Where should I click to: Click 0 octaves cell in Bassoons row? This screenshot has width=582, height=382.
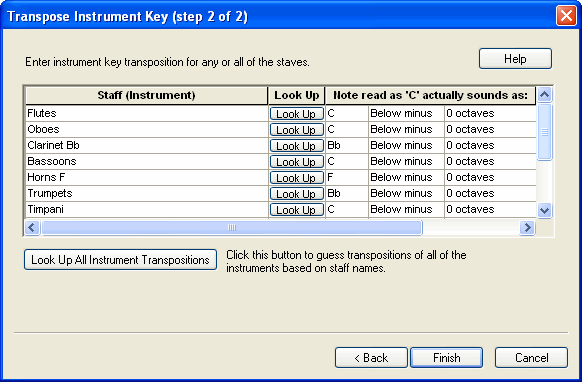tap(490, 161)
